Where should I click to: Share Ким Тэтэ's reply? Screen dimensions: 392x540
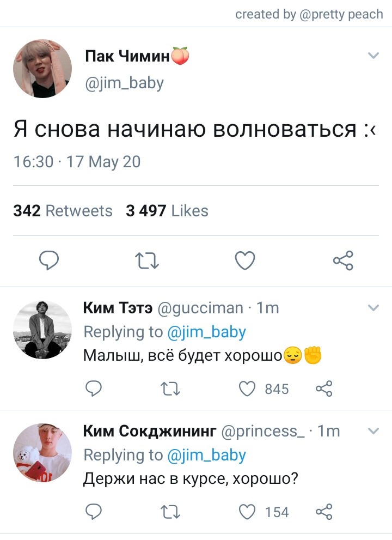(x=324, y=389)
